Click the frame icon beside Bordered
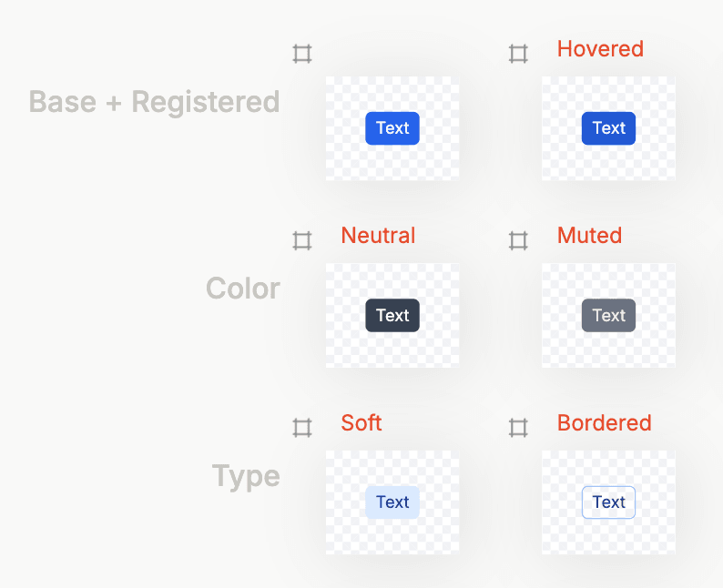This screenshot has height=588, width=723. tap(518, 428)
